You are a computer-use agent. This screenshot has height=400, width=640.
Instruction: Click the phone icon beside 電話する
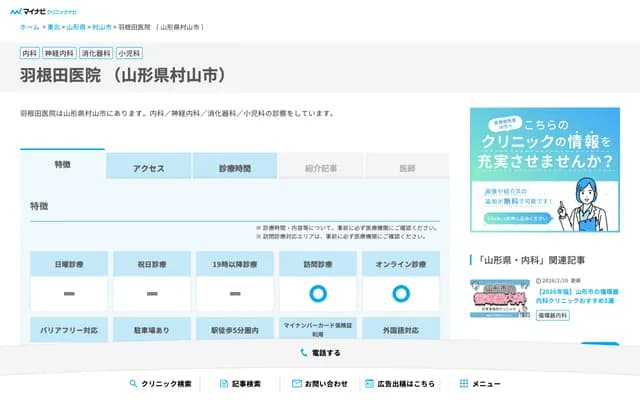304,353
